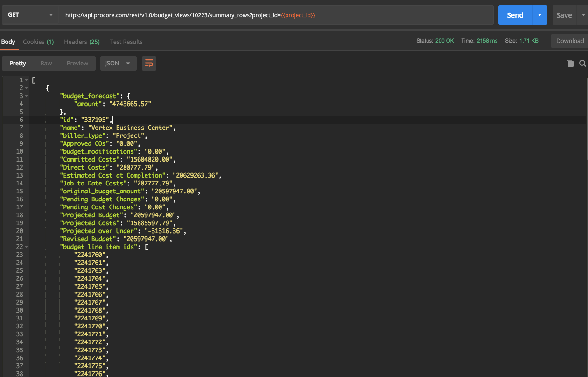Collapse budget_line_item_ids array fold arrow
The image size is (588, 377).
point(27,247)
